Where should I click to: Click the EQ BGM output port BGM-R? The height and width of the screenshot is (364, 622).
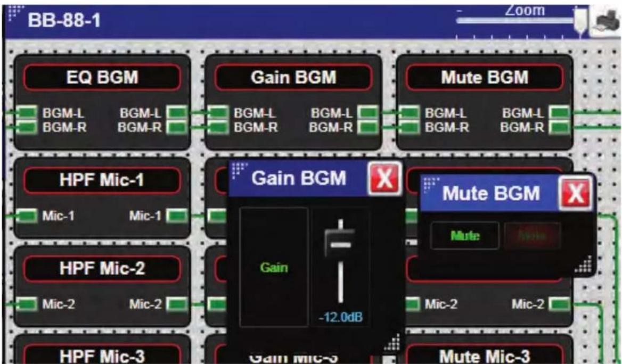point(177,128)
